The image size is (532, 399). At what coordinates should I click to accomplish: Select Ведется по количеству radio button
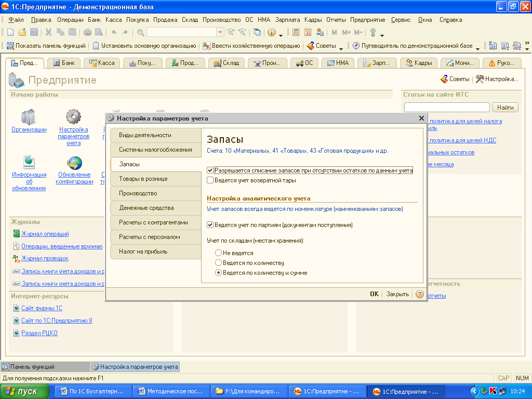pyautogui.click(x=219, y=262)
